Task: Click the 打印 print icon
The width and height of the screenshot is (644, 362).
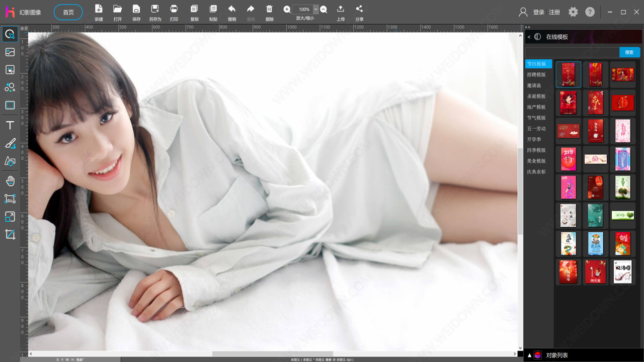Action: [174, 9]
